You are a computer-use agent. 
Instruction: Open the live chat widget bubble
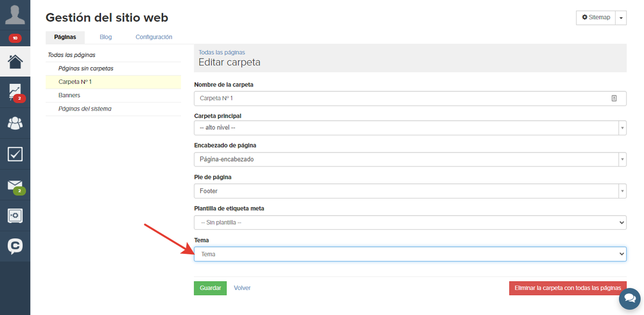[630, 298]
